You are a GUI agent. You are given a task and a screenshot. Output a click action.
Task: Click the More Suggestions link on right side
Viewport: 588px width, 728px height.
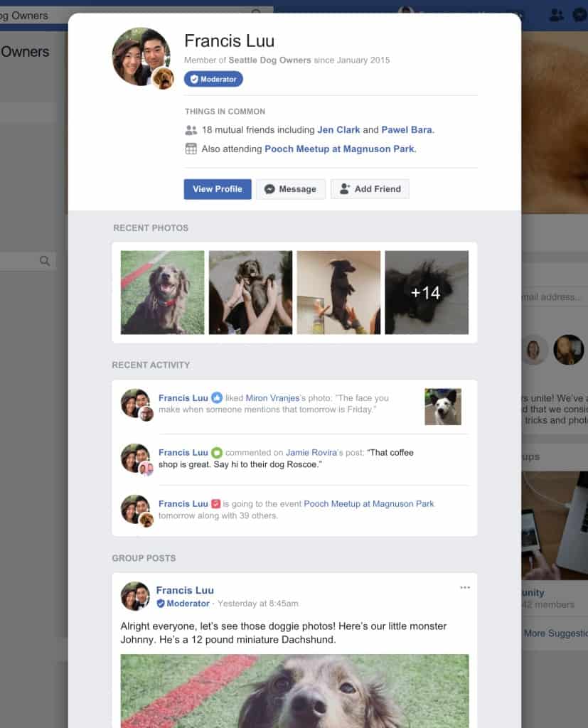(556, 633)
